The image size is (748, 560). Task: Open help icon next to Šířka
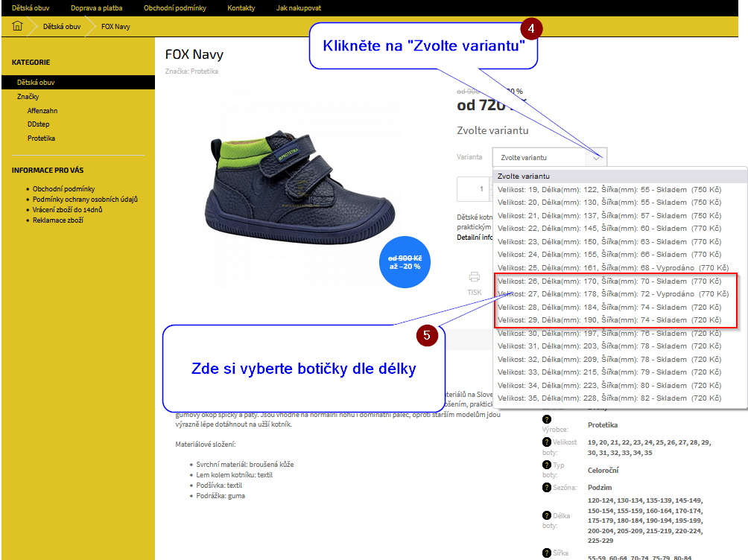point(547,553)
